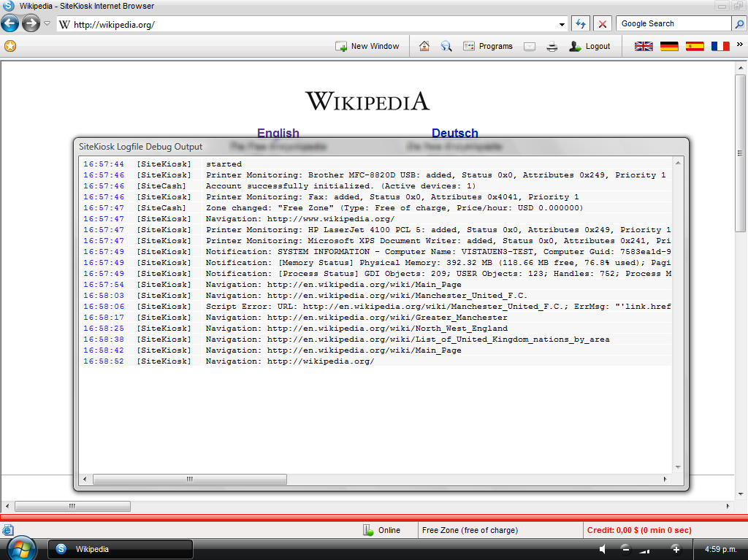This screenshot has height=560, width=748.
Task: Open the email envelope icon
Action: [530, 46]
